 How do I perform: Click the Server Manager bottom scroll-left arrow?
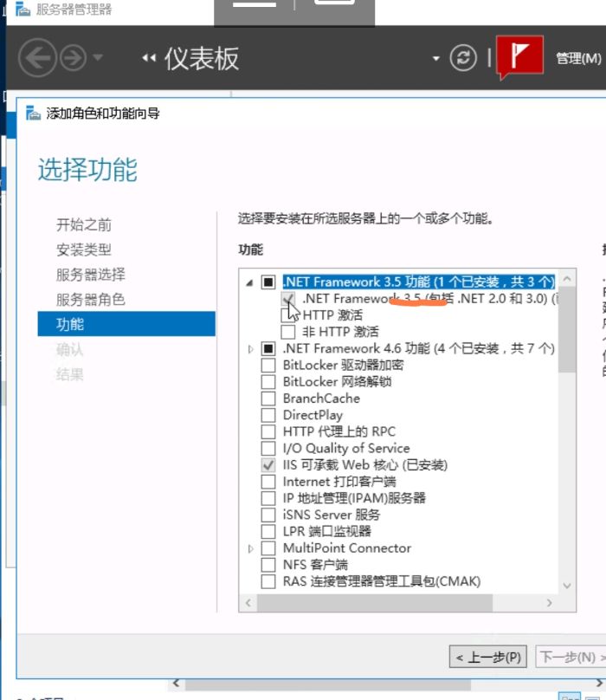(x=177, y=683)
